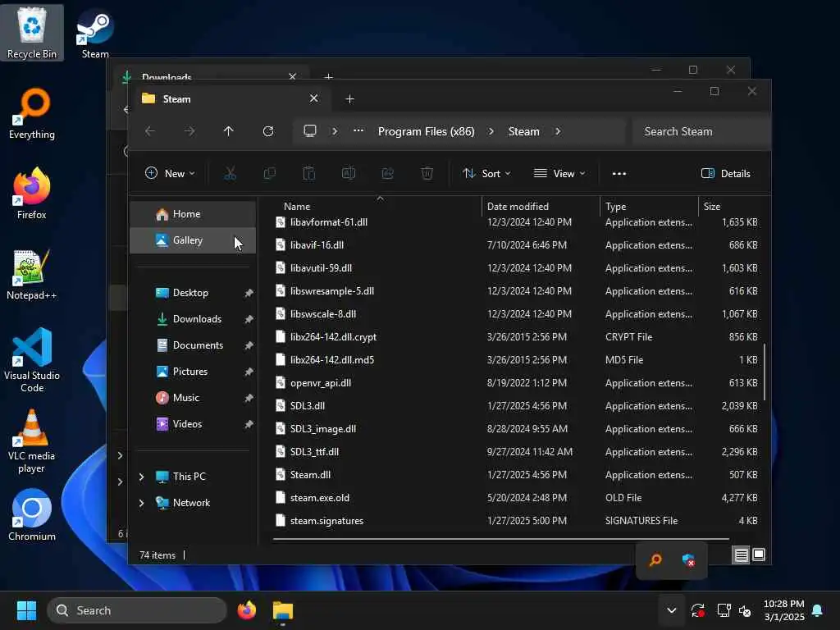
Task: Toggle the Details pane button
Action: pyautogui.click(x=726, y=174)
